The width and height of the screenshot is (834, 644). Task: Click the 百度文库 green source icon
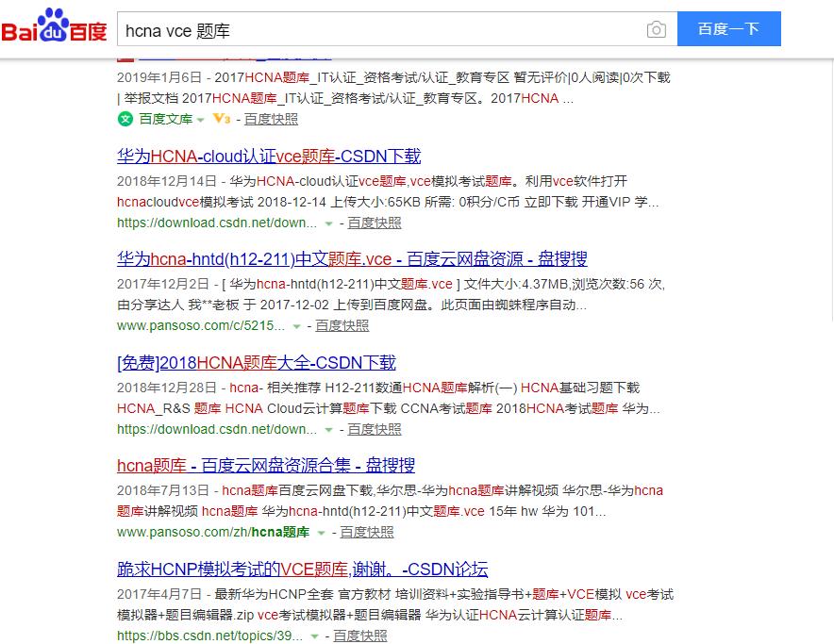click(125, 119)
